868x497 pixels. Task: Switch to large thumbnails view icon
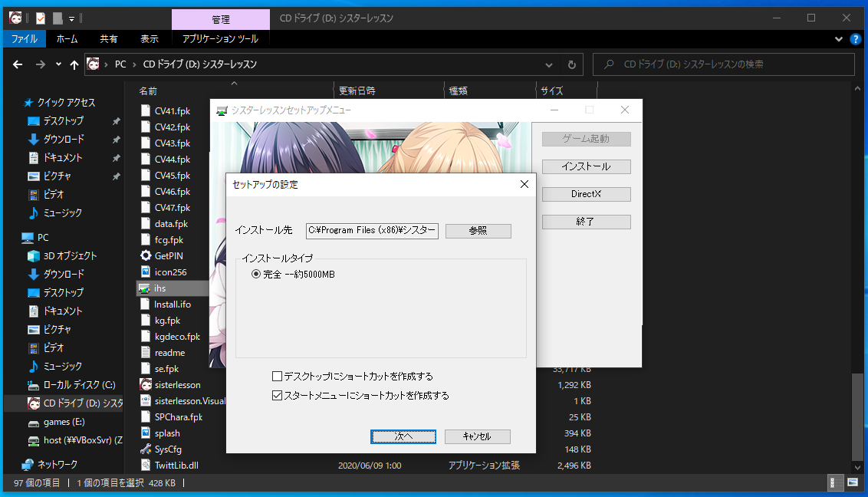852,483
